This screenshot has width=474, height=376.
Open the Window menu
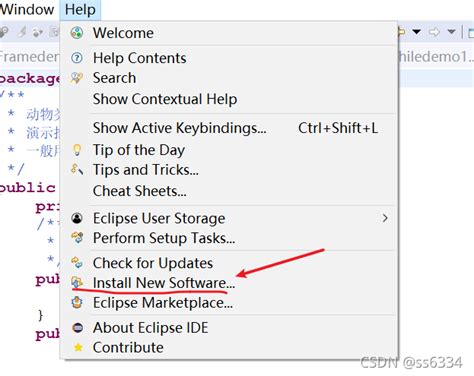27,9
